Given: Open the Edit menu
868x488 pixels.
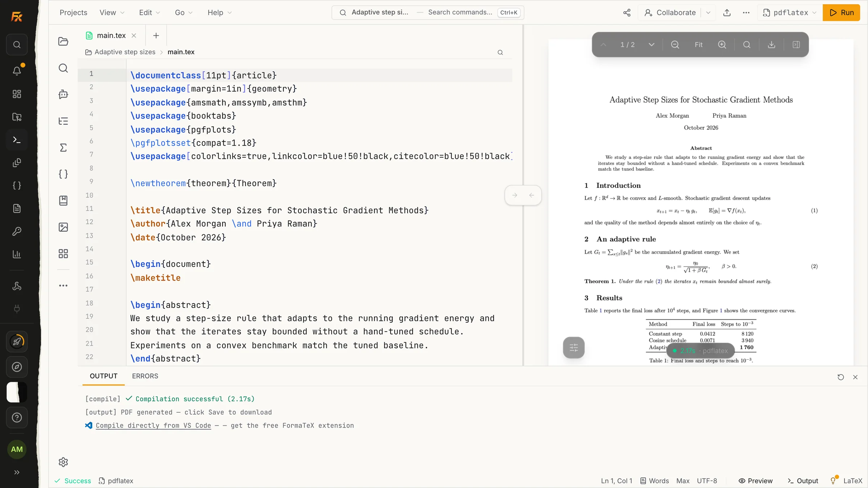Looking at the screenshot, I should click(x=149, y=13).
